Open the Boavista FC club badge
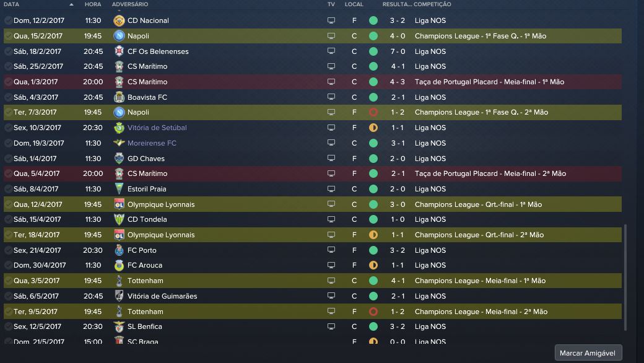This screenshot has height=363, width=644. point(120,97)
